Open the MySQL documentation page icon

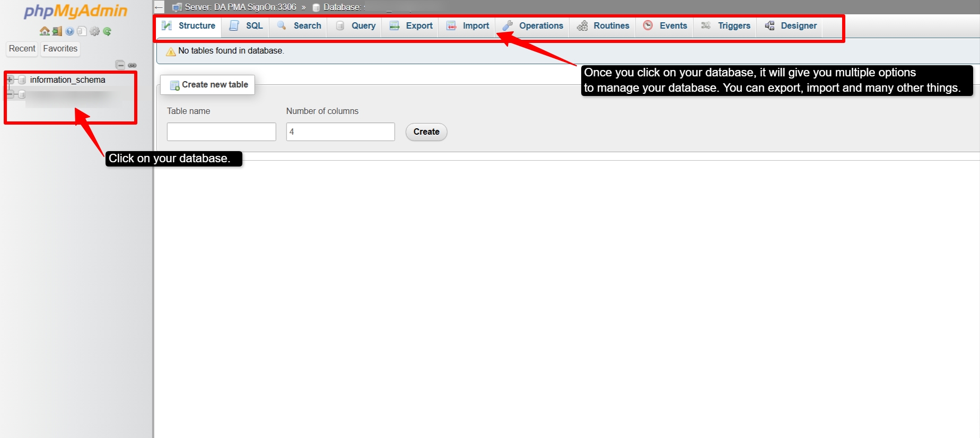click(82, 31)
